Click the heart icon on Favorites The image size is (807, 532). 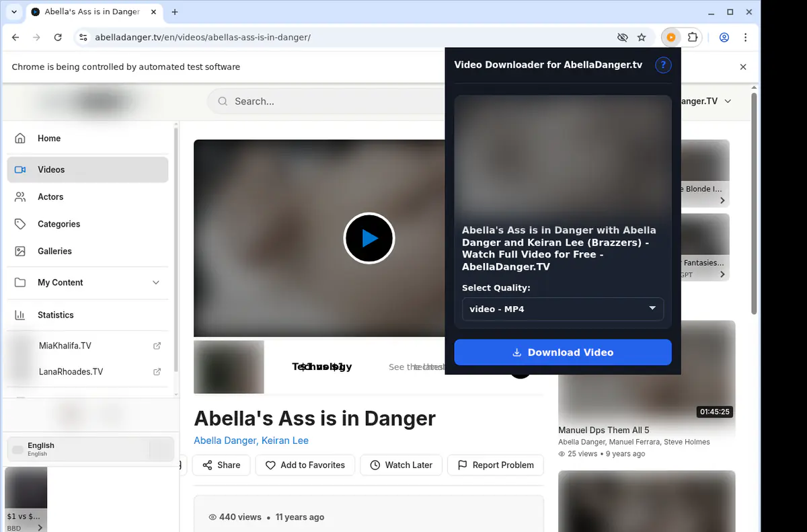(270, 465)
